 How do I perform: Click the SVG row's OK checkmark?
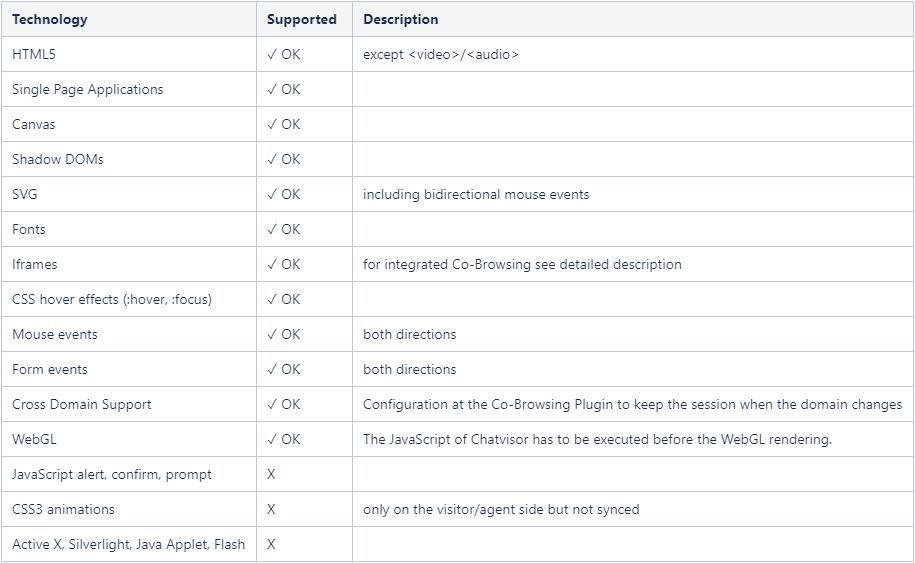(x=284, y=194)
